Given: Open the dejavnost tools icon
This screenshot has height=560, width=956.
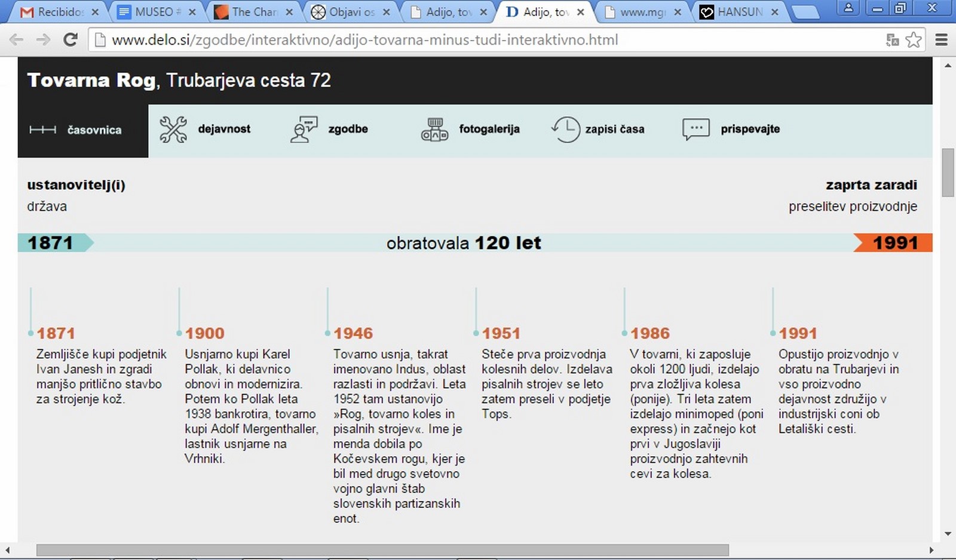Looking at the screenshot, I should (x=173, y=130).
